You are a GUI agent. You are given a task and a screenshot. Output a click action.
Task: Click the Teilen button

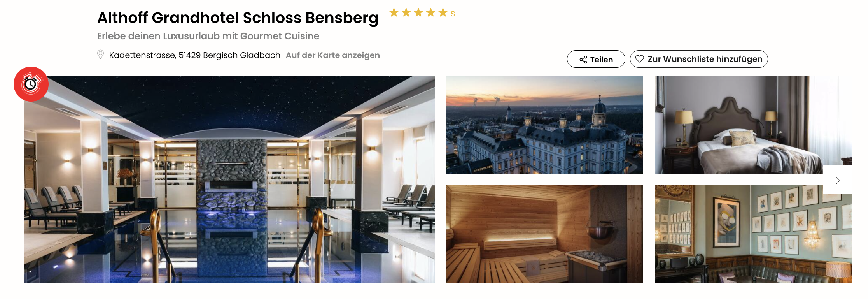[x=596, y=59]
